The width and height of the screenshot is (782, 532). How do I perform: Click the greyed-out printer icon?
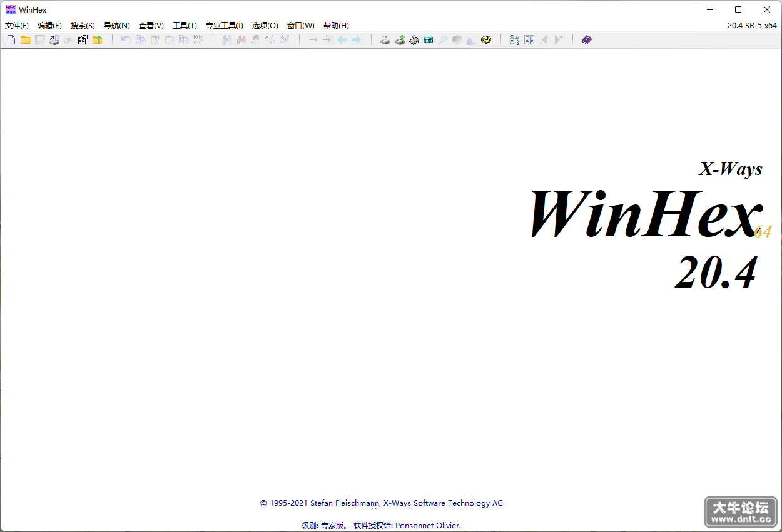click(68, 40)
